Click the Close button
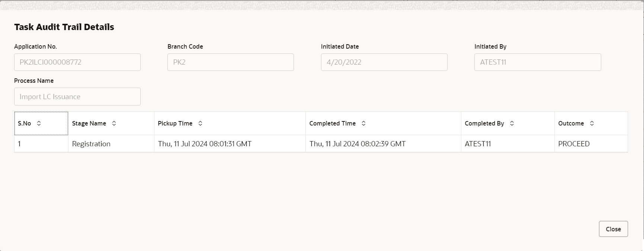The image size is (644, 251). click(613, 229)
